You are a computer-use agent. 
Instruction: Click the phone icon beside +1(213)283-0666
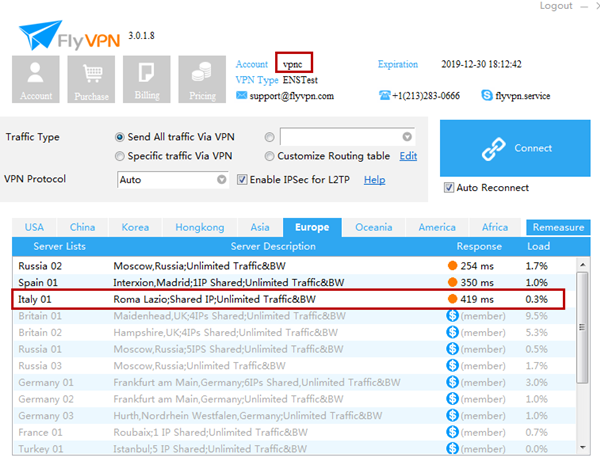(x=384, y=95)
